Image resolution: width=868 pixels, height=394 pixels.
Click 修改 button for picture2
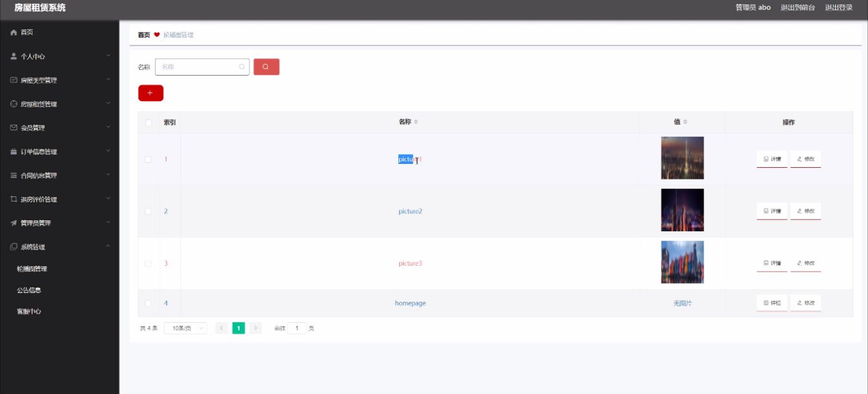[806, 211]
